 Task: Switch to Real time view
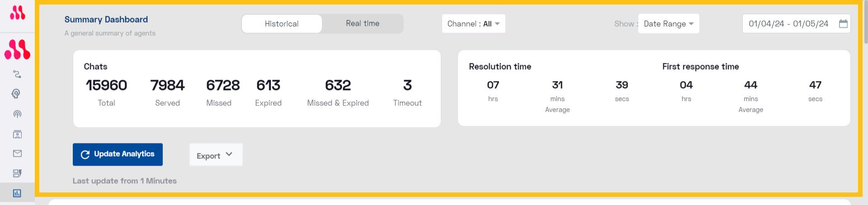pos(363,24)
